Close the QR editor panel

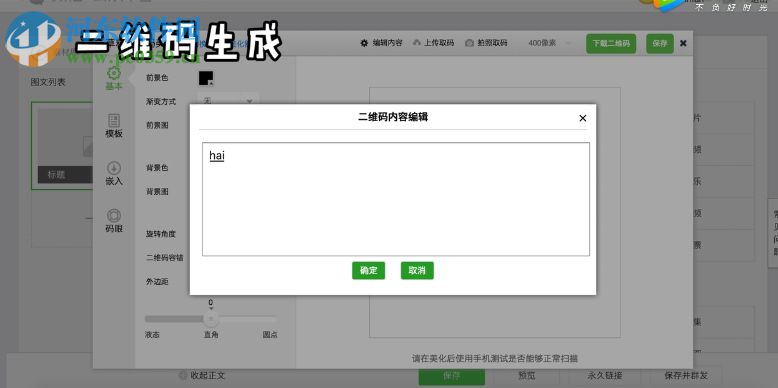[x=683, y=44]
